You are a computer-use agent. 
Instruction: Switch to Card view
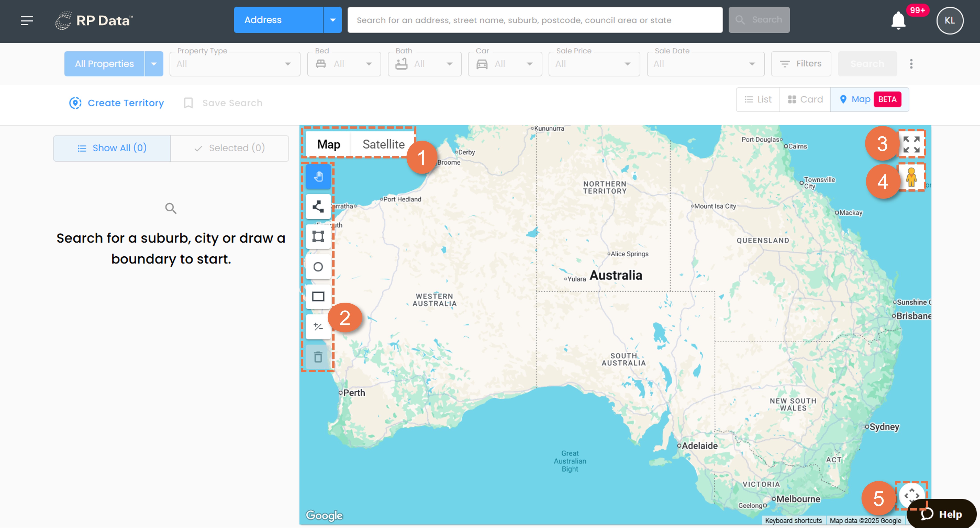click(x=805, y=99)
